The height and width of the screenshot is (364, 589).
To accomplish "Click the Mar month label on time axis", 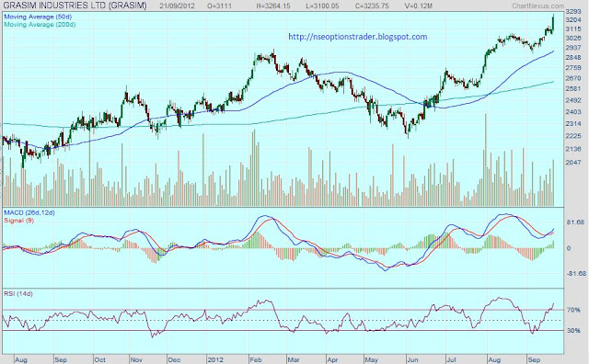I will coord(294,360).
